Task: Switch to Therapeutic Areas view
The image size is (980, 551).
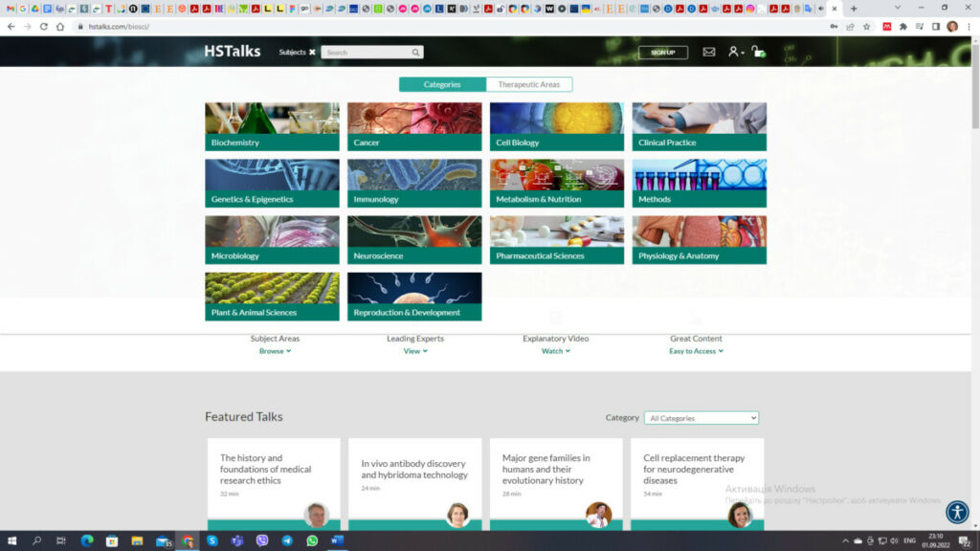Action: 528,84
